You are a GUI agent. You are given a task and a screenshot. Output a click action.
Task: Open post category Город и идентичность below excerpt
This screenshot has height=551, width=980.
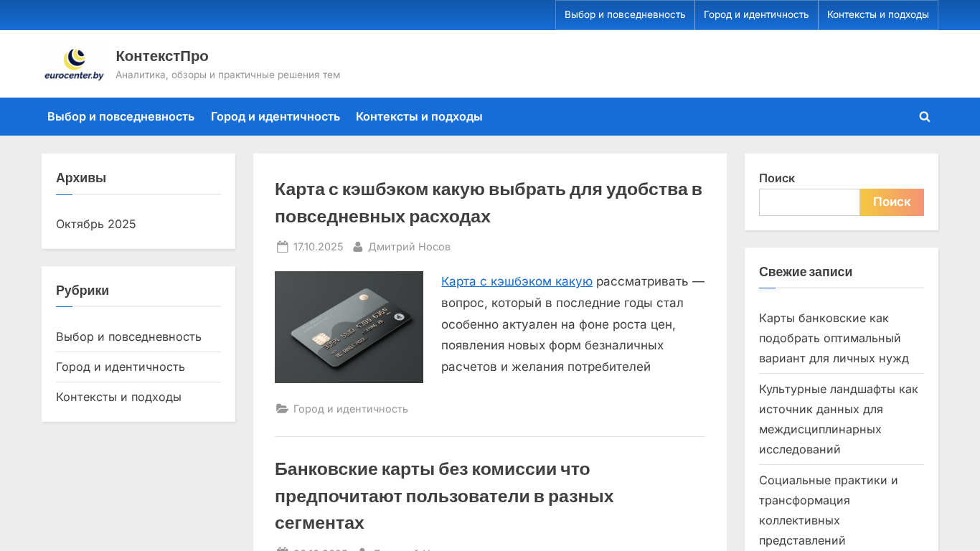[351, 409]
